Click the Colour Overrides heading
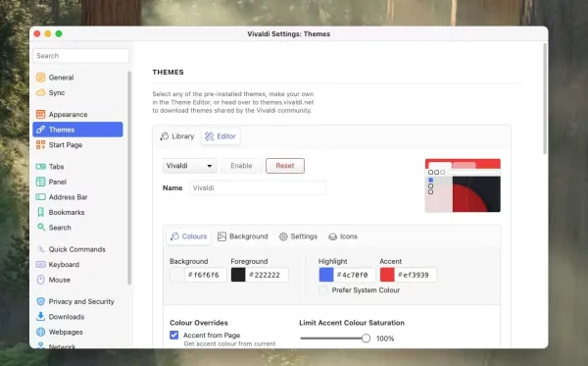Screen dimensions: 588x366 click(x=199, y=323)
